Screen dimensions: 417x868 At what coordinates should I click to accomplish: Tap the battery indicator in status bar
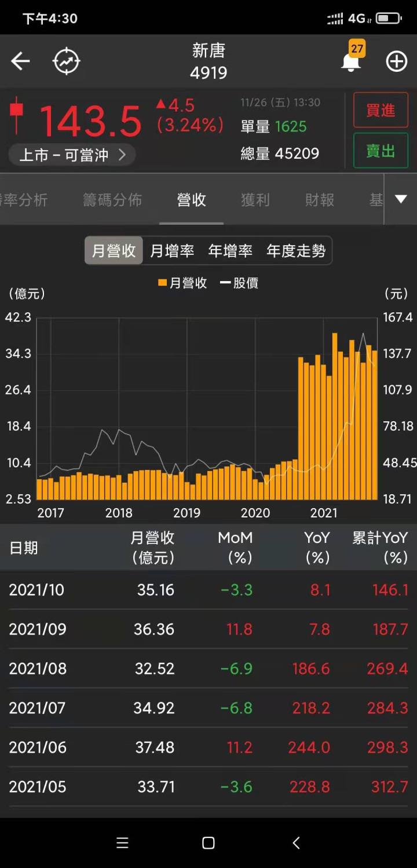389,19
